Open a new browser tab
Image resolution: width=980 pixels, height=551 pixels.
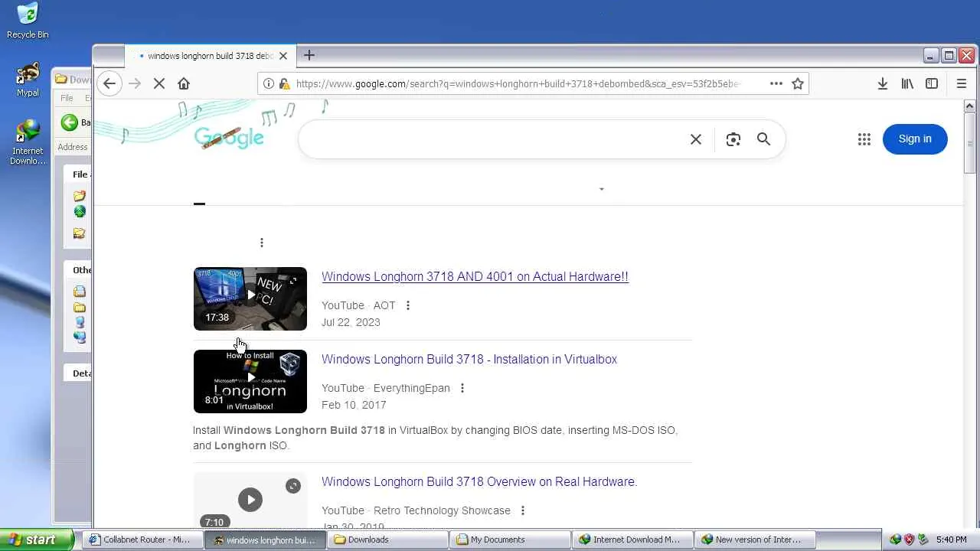(309, 55)
